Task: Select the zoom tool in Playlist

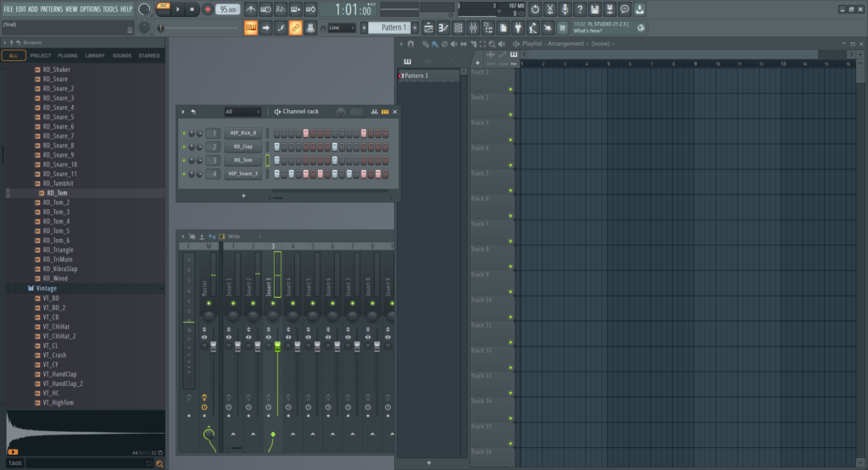Action: (492, 44)
